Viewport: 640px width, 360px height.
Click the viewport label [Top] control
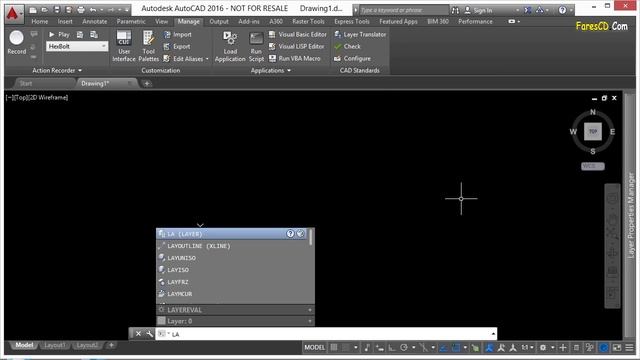point(21,98)
